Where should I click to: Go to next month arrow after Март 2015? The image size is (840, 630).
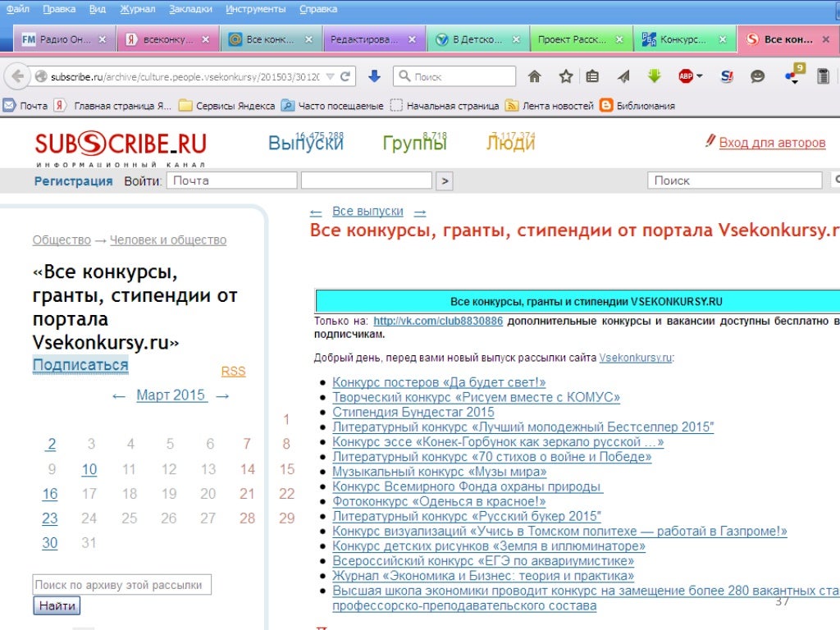(x=222, y=396)
